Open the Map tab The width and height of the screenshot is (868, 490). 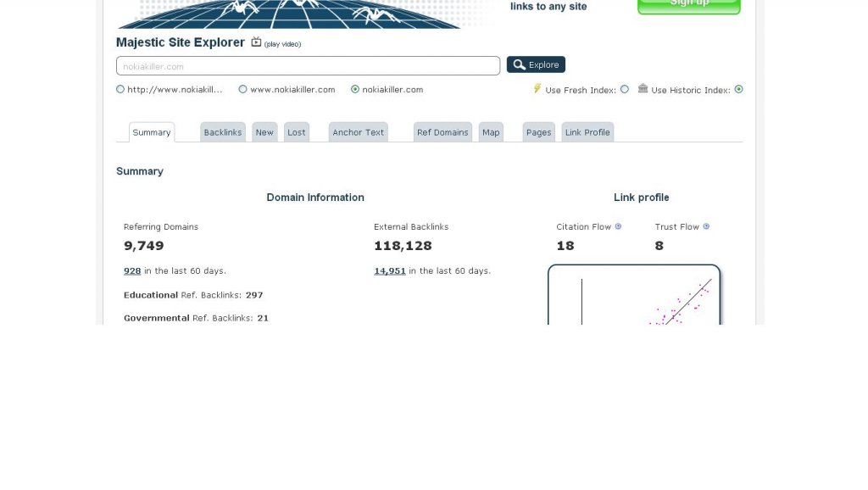point(491,132)
